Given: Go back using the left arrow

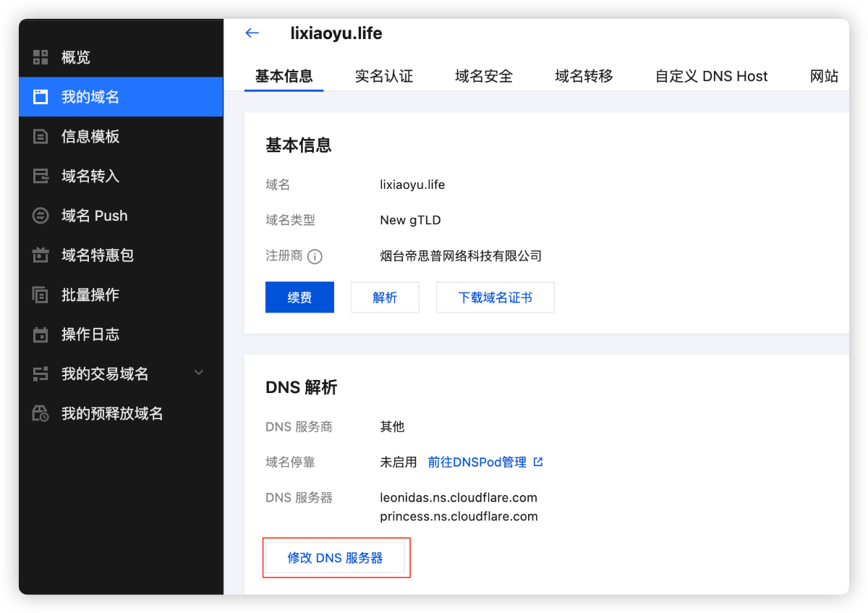Looking at the screenshot, I should click(x=252, y=33).
